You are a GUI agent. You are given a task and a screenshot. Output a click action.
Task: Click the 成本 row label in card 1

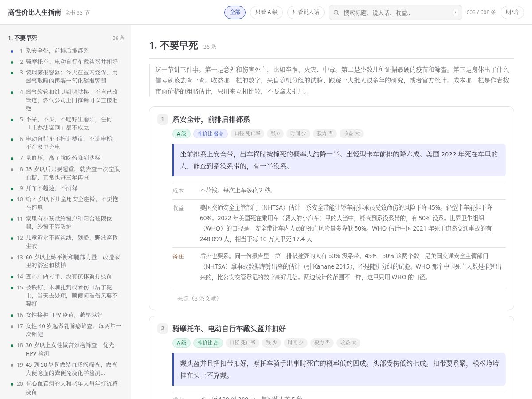point(178,190)
